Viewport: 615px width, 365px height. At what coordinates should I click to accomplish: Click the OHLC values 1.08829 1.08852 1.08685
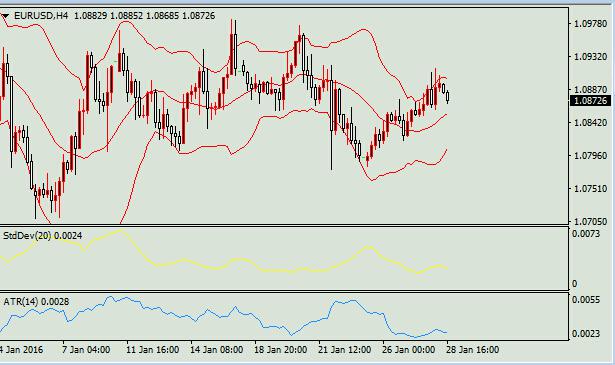(126, 16)
